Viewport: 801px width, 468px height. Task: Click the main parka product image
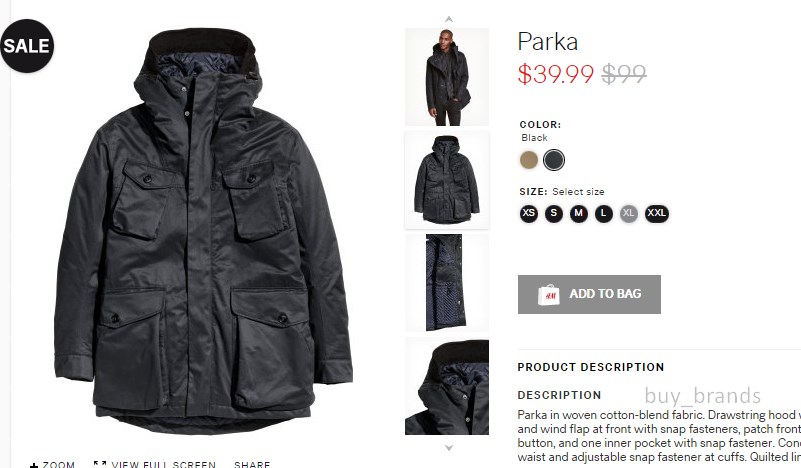click(203, 230)
